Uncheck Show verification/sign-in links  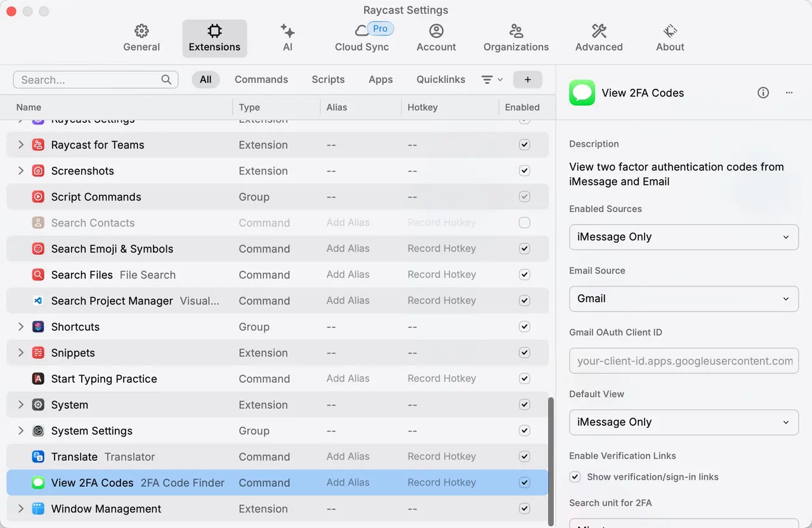tap(575, 477)
